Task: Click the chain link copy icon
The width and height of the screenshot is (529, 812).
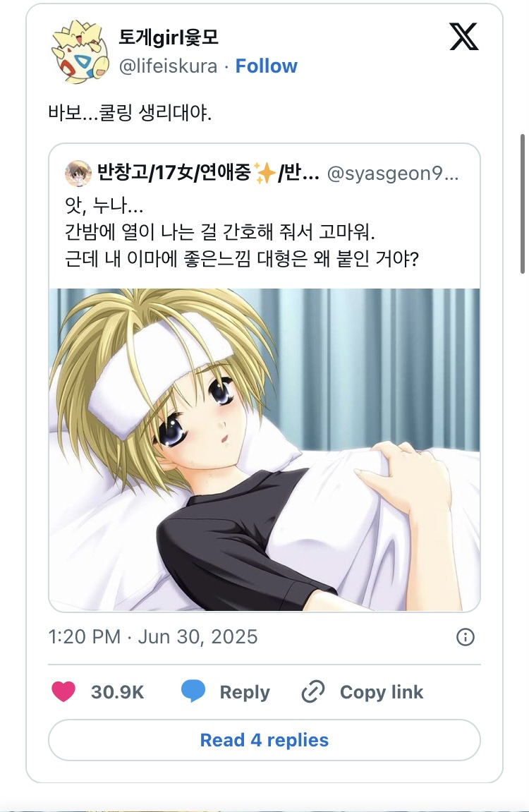Action: pyautogui.click(x=312, y=692)
